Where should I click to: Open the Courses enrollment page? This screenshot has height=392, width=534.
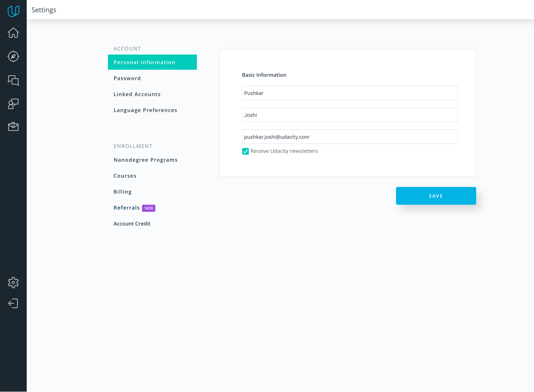pyautogui.click(x=125, y=176)
